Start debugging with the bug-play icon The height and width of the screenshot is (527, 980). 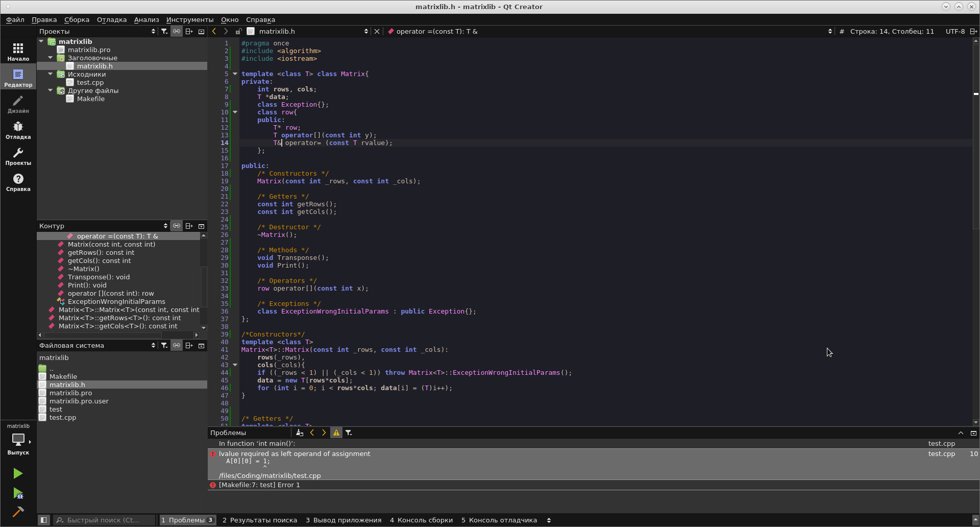[x=18, y=493]
